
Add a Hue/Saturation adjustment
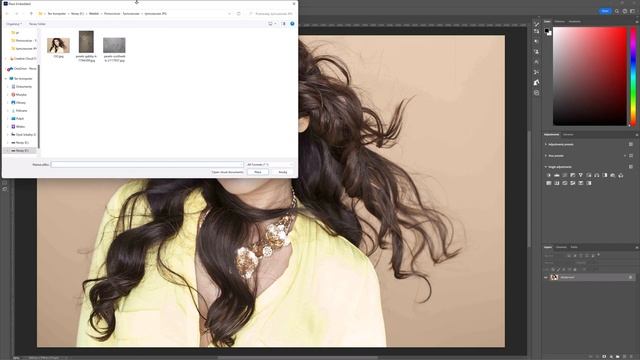589,175
